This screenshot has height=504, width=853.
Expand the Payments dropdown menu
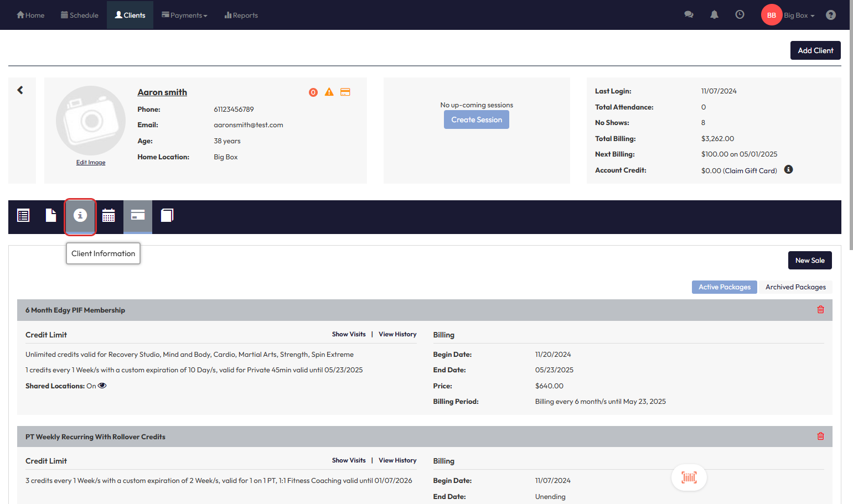[184, 15]
